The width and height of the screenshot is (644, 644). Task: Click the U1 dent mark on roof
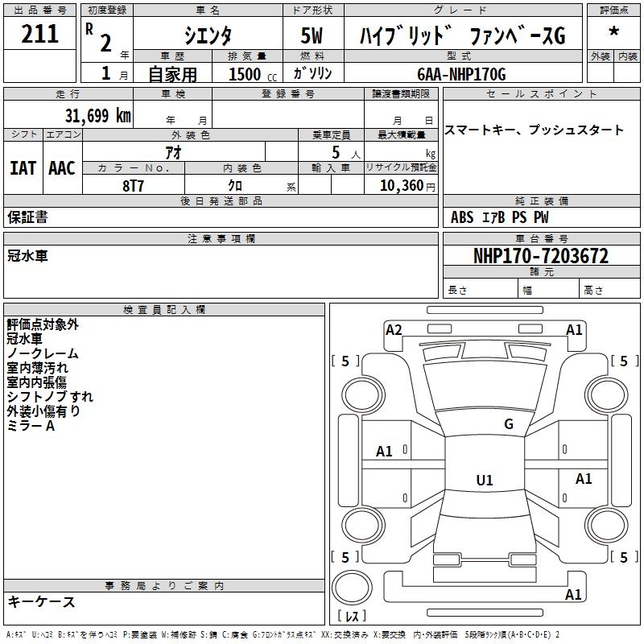click(485, 480)
